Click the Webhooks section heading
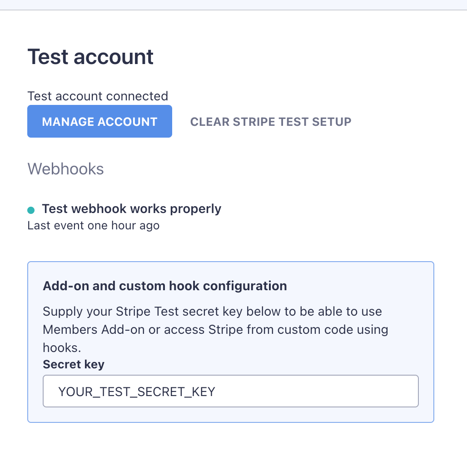Image resolution: width=467 pixels, height=476 pixels. pyautogui.click(x=66, y=169)
